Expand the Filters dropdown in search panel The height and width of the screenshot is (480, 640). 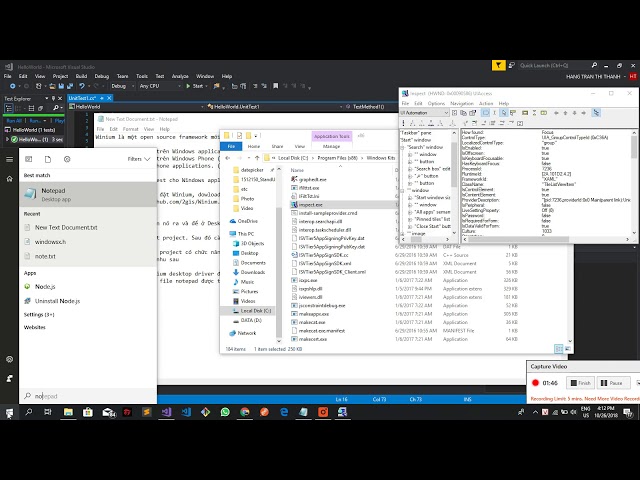coord(139,159)
